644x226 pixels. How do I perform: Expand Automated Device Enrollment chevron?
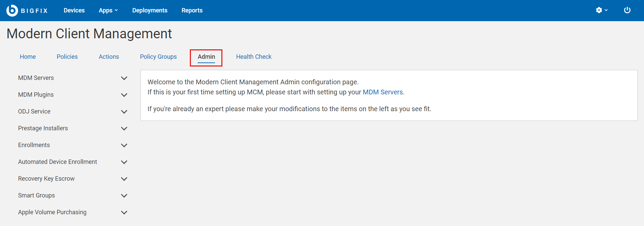coord(124,162)
